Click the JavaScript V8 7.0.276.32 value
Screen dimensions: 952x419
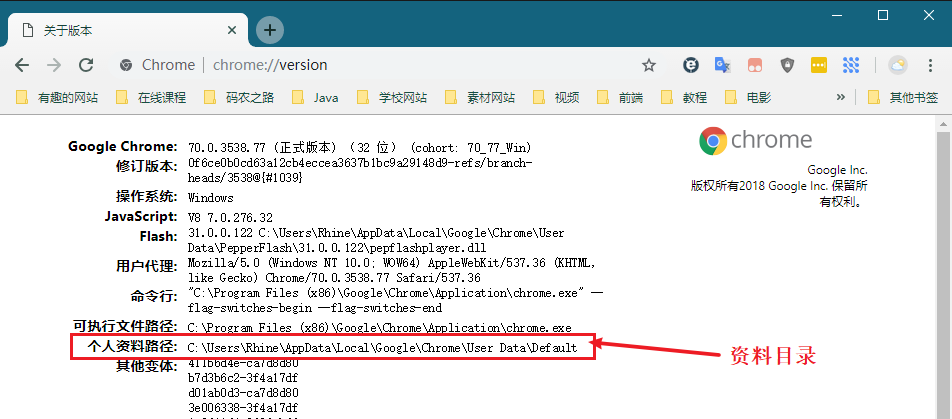click(230, 217)
